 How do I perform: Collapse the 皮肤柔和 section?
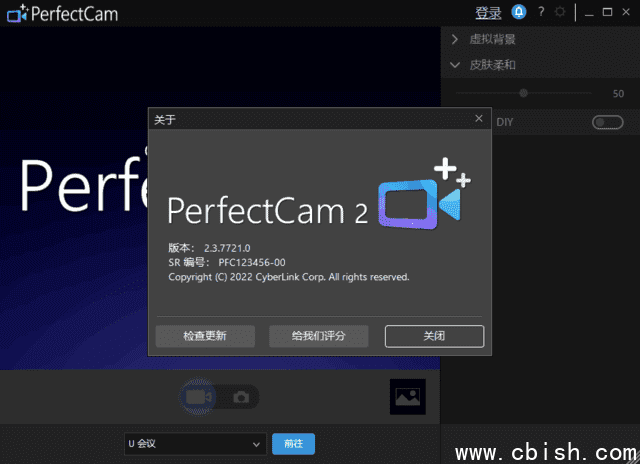tap(455, 65)
